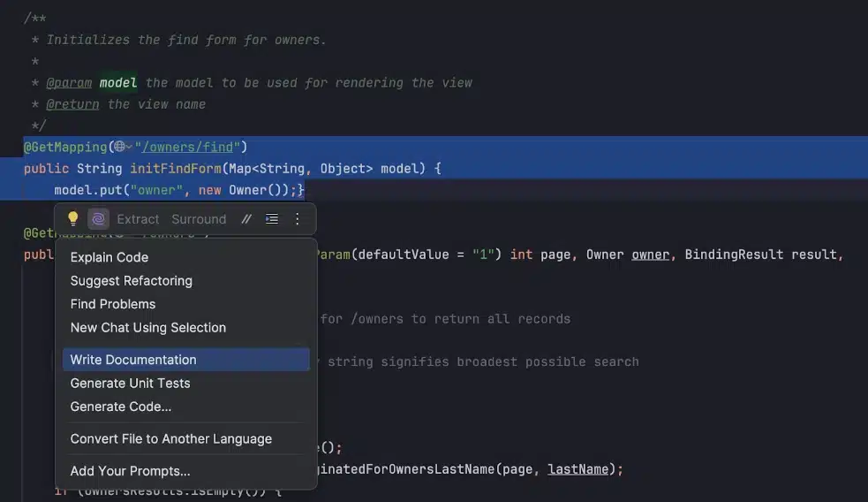Screen dimensions: 868x502
Task: Select Generate Unit Tests
Action: (186, 383)
